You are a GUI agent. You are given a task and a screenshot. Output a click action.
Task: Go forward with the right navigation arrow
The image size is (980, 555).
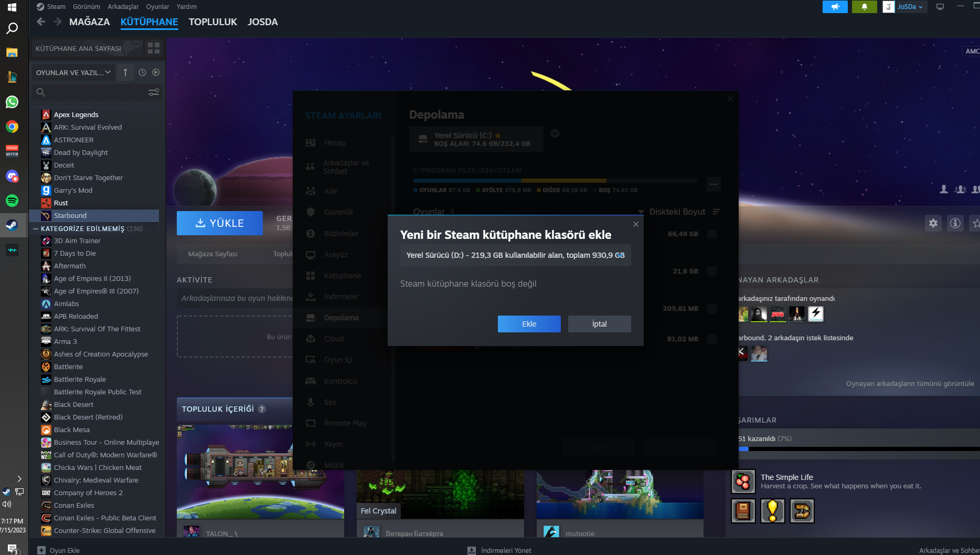click(58, 22)
